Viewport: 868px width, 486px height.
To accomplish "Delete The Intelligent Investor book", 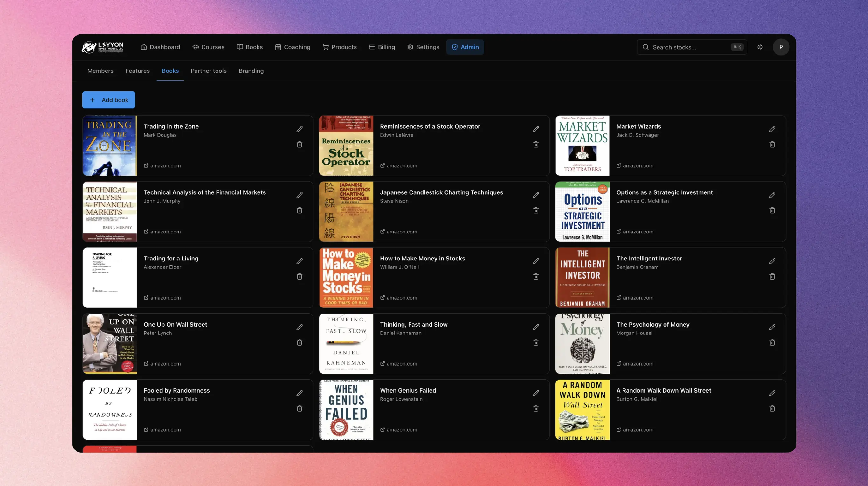I will click(x=772, y=276).
